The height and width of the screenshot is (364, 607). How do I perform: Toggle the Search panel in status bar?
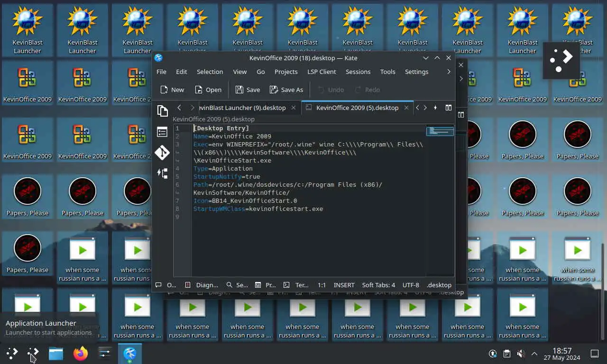click(x=237, y=285)
